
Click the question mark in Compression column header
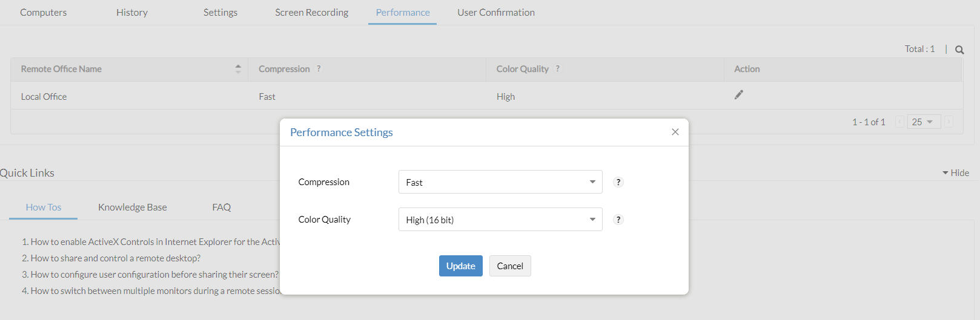click(x=319, y=69)
